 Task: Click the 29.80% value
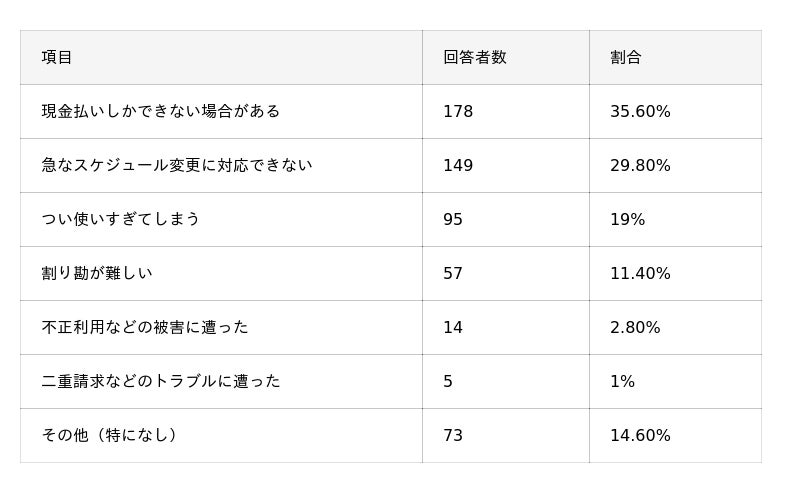click(x=640, y=166)
